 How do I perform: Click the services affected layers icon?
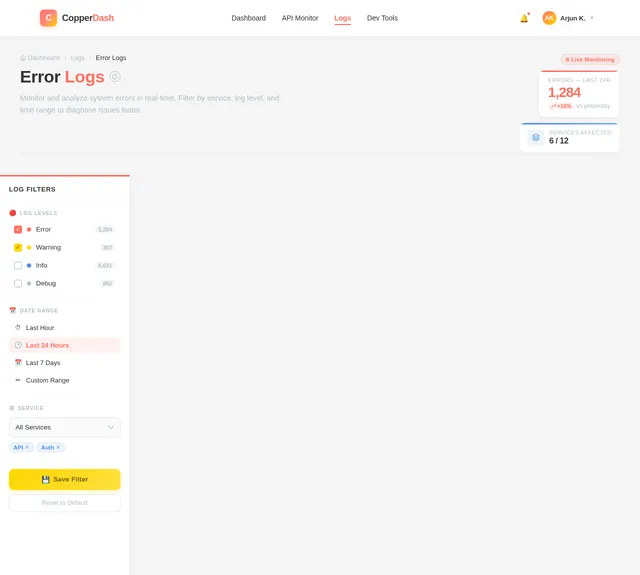click(x=536, y=137)
